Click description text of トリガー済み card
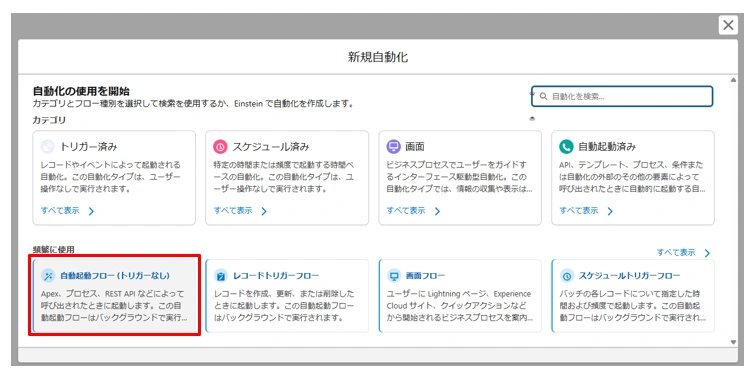 [x=111, y=177]
